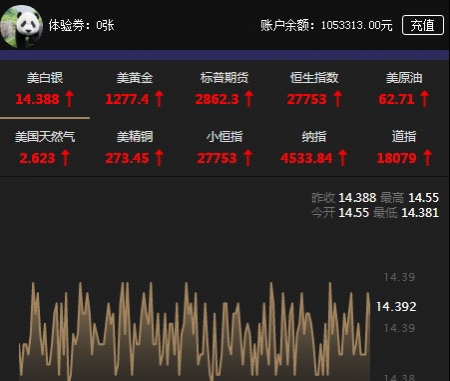Select the 美精铜 tab
The width and height of the screenshot is (450, 381).
click(135, 148)
